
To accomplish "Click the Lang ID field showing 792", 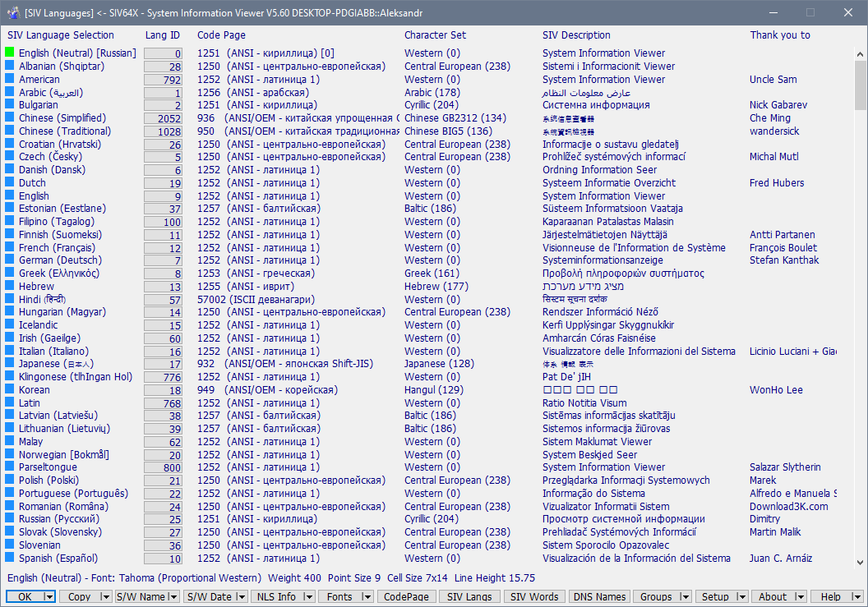I will pyautogui.click(x=163, y=80).
